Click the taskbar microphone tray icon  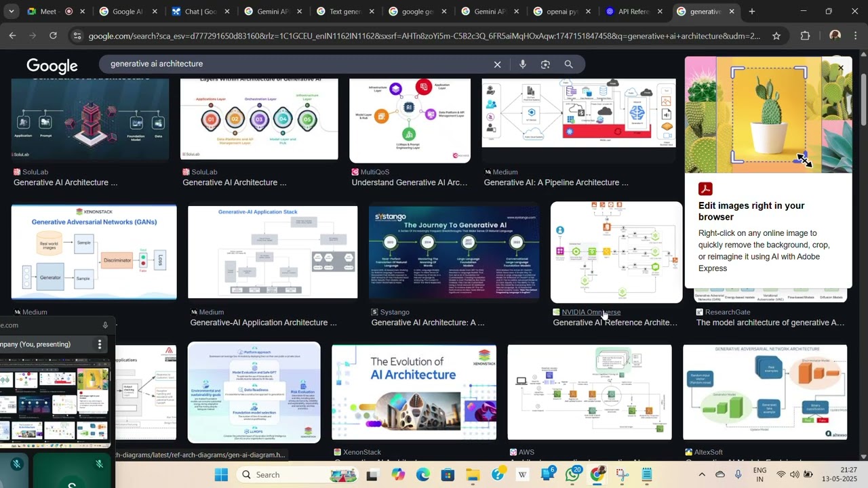(x=738, y=474)
